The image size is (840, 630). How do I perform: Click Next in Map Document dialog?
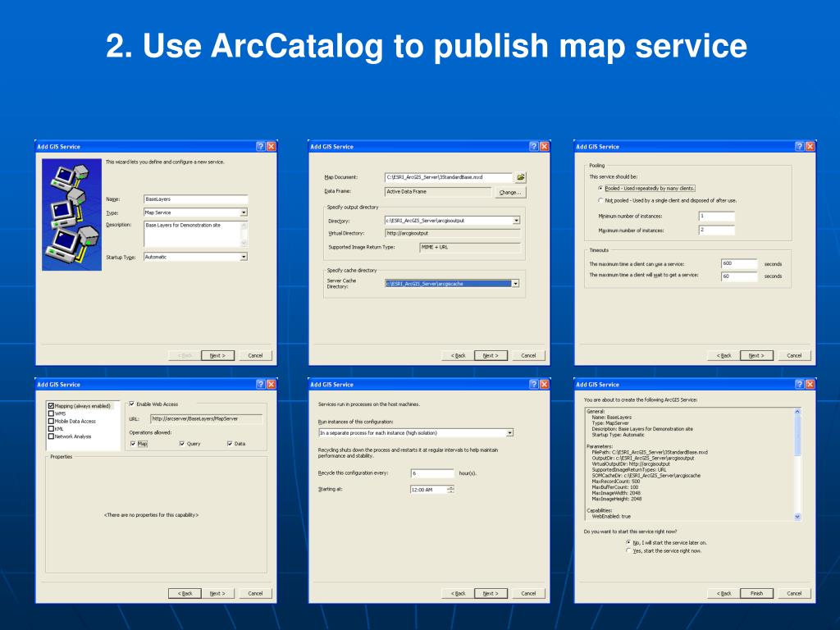coord(491,356)
